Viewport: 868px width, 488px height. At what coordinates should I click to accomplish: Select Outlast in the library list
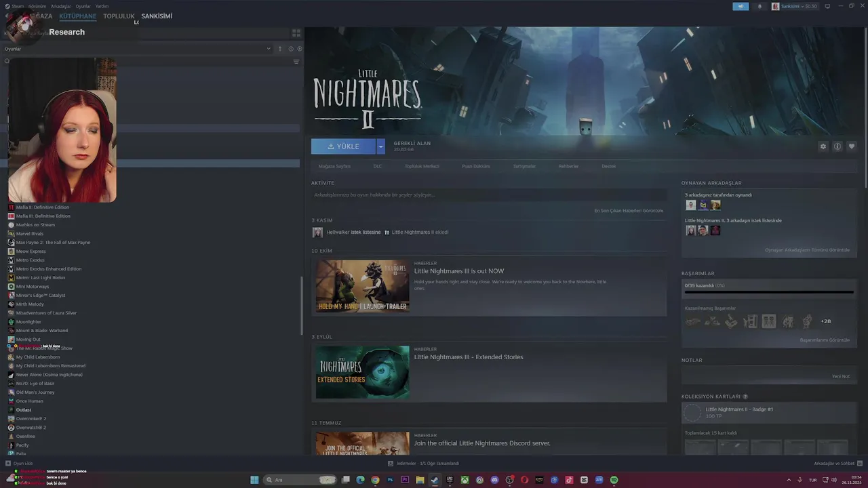click(24, 410)
